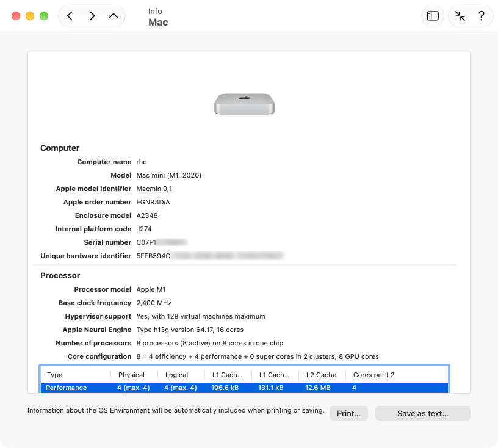Click enclosure model A2348
Image resolution: width=498 pixels, height=448 pixels.
point(147,215)
